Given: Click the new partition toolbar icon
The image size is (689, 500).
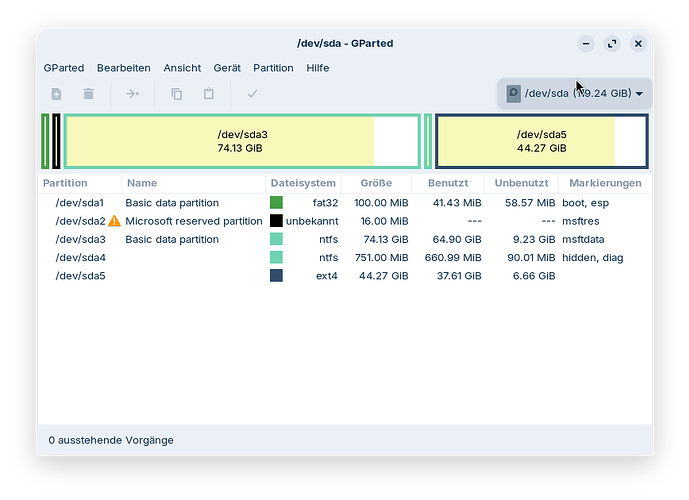Looking at the screenshot, I should click(56, 94).
